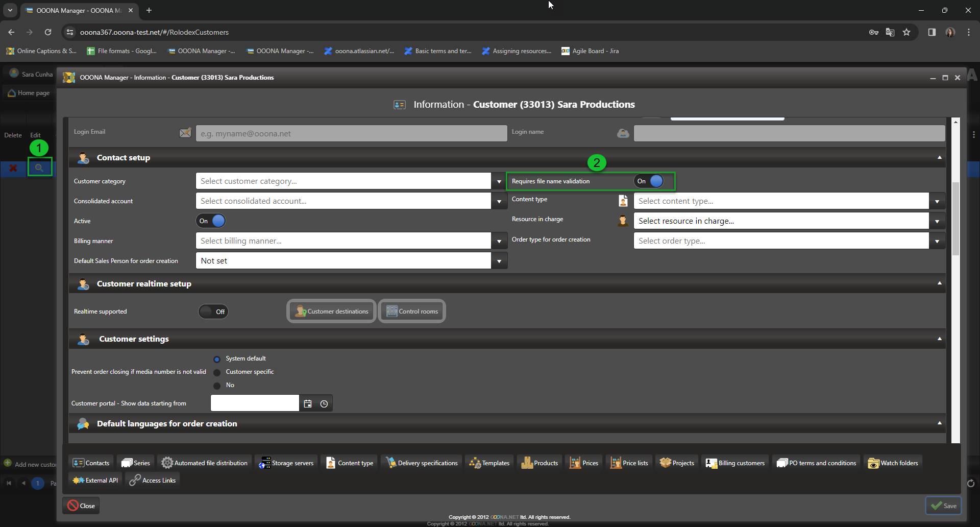Select the Customer specific radio option
The image size is (980, 527).
pos(217,372)
